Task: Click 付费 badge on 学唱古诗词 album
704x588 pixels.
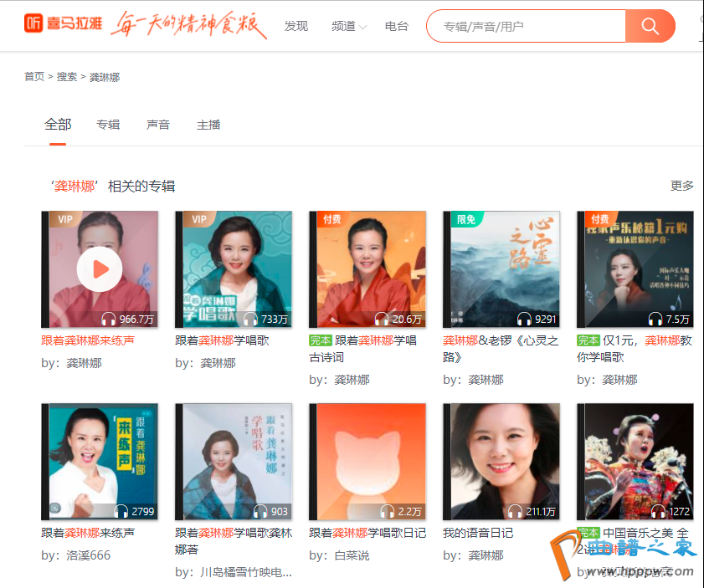Action: point(332,219)
